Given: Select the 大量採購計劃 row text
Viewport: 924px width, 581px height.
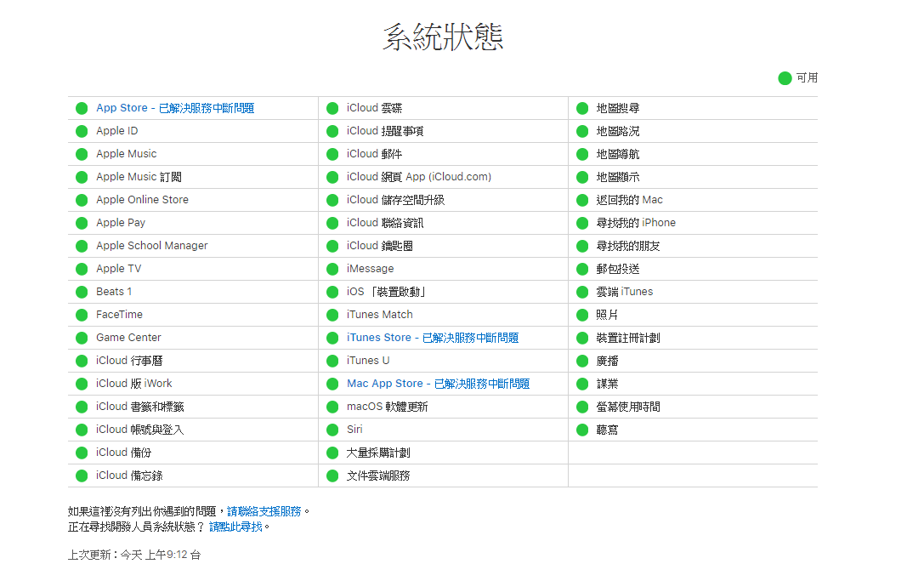Looking at the screenshot, I should (x=378, y=453).
